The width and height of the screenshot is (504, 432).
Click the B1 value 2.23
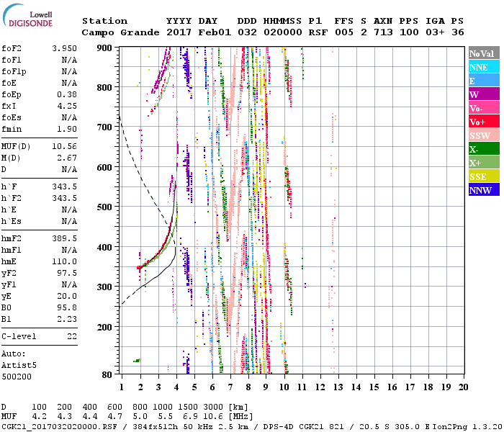(x=67, y=319)
